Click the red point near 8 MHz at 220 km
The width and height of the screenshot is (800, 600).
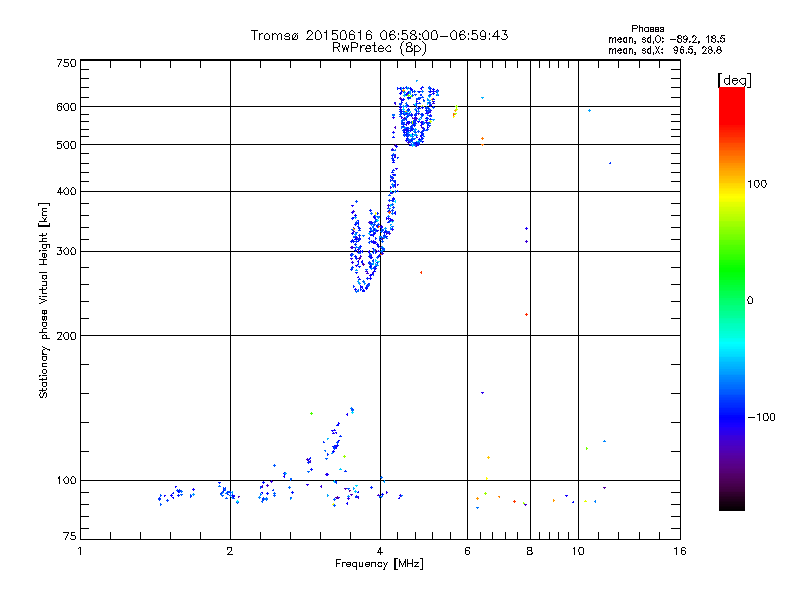tap(526, 315)
